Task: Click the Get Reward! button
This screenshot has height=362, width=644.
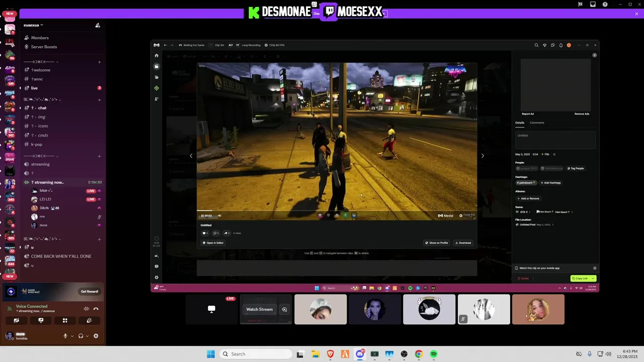Action: coord(90,292)
